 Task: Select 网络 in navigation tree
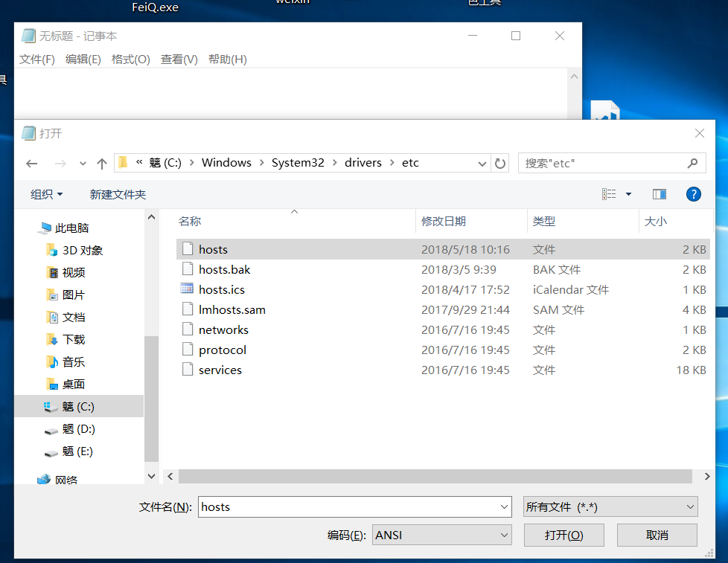(57, 479)
